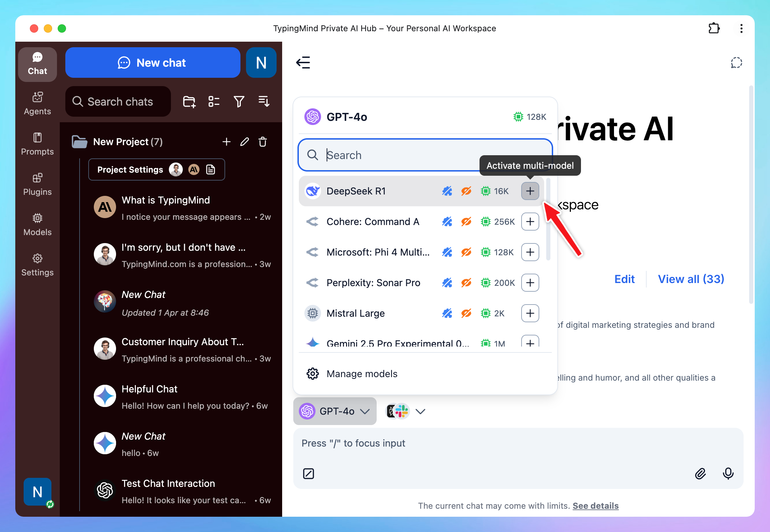Open the three-dot window menu

coord(741,28)
